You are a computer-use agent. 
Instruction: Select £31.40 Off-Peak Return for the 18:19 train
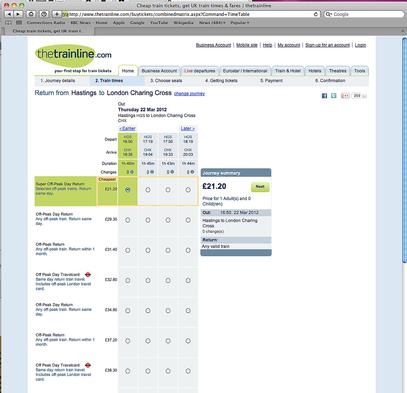tap(188, 250)
